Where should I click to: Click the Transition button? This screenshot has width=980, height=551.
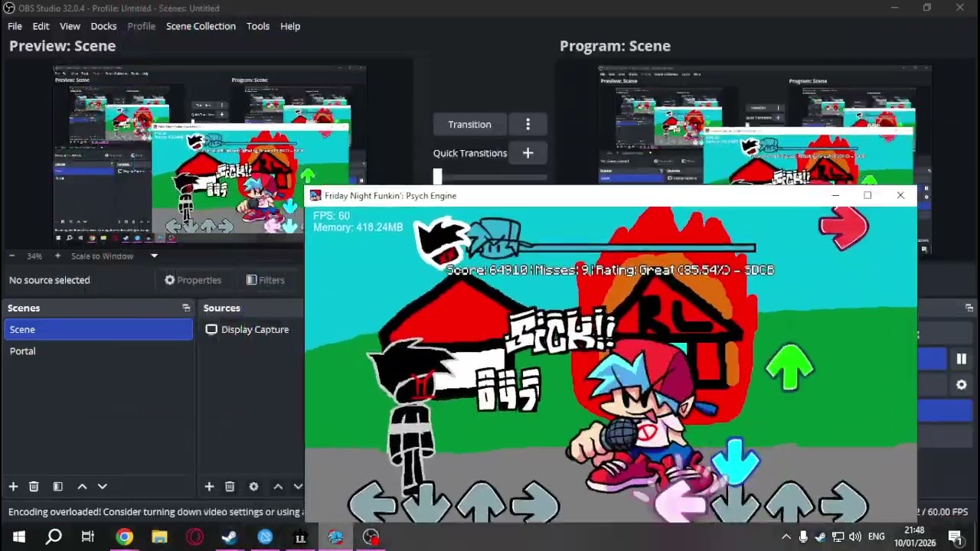click(469, 124)
